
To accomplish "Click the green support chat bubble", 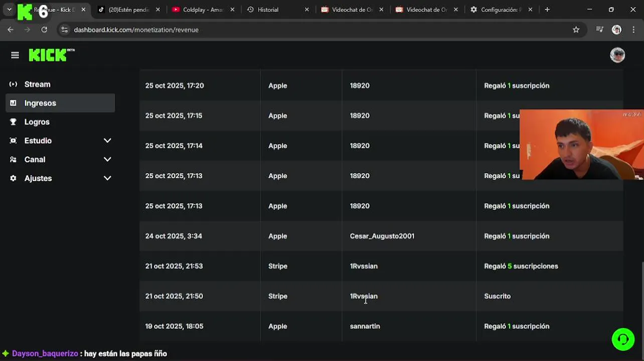I will (623, 339).
